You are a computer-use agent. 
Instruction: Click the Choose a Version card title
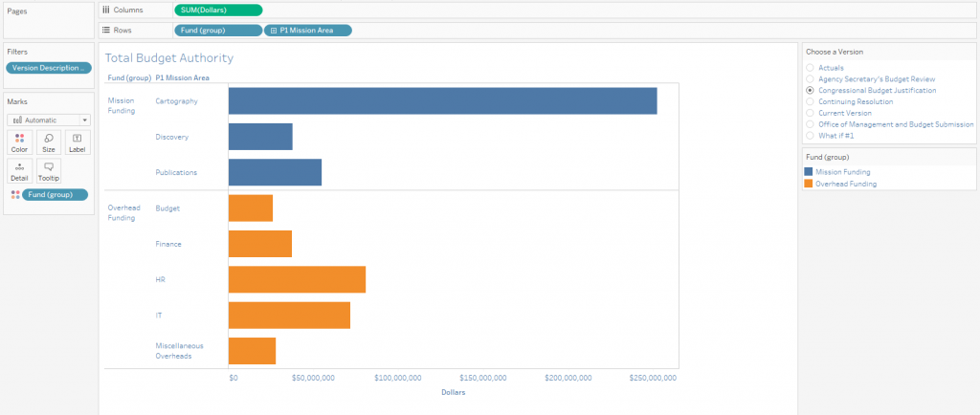click(x=835, y=52)
